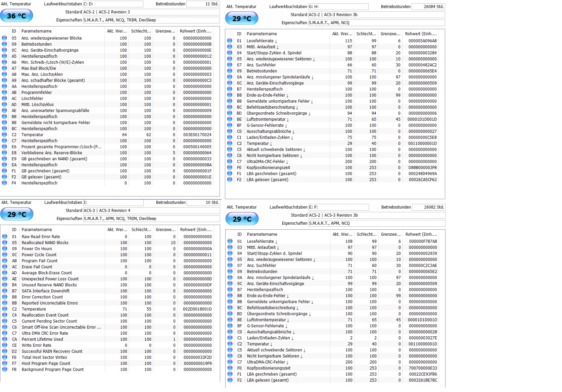Click status orb for Anz. wiederzugewiesener Blöcke row
Screen dimensions: 562x392
[x=4, y=38]
